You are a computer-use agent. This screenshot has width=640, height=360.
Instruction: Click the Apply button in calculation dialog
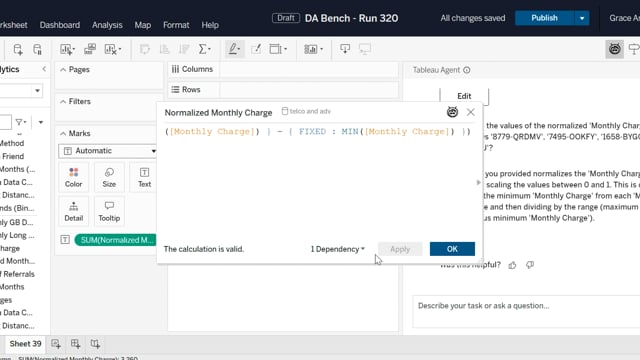pyautogui.click(x=400, y=249)
